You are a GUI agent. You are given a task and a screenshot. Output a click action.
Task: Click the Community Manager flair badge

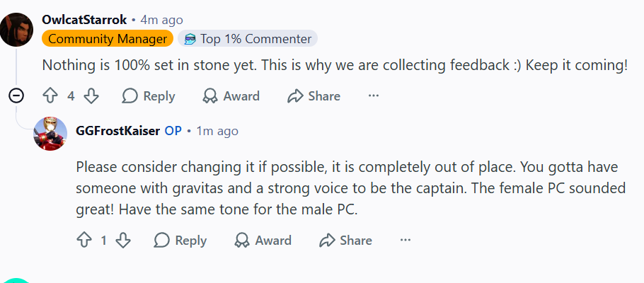tap(108, 39)
